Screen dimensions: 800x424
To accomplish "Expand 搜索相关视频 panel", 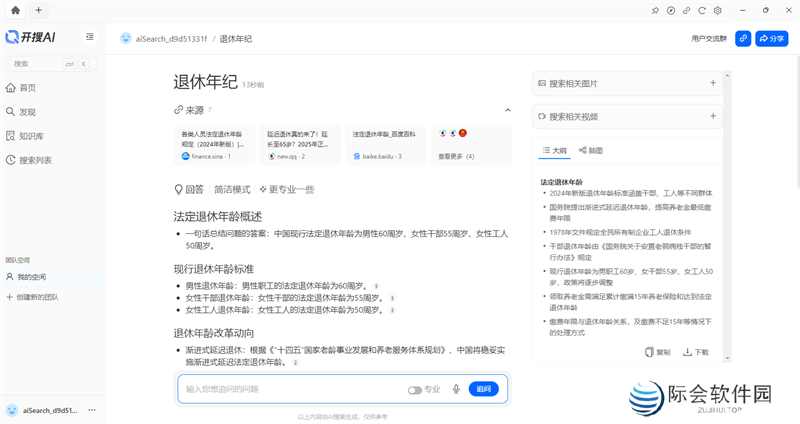I will click(712, 116).
